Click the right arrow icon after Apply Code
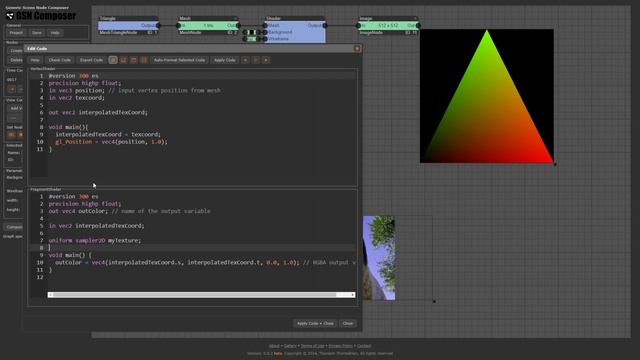This screenshot has width=640, height=360. coord(266,60)
